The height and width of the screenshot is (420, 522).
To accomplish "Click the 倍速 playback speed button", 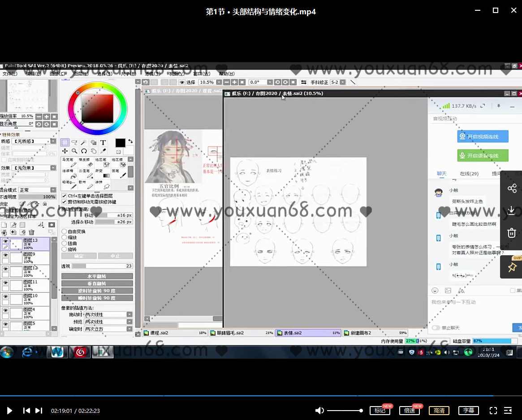I will [x=409, y=411].
